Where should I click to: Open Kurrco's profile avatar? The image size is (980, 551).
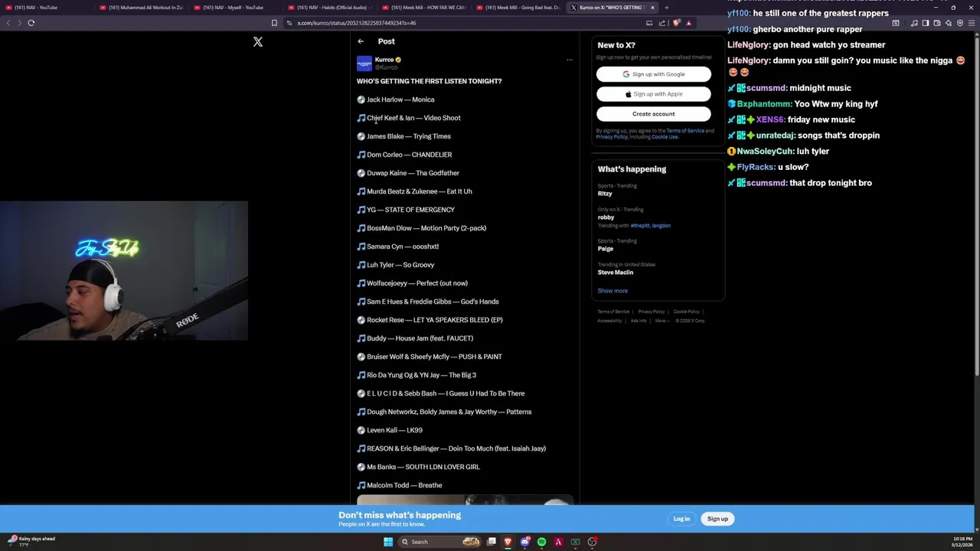364,64
